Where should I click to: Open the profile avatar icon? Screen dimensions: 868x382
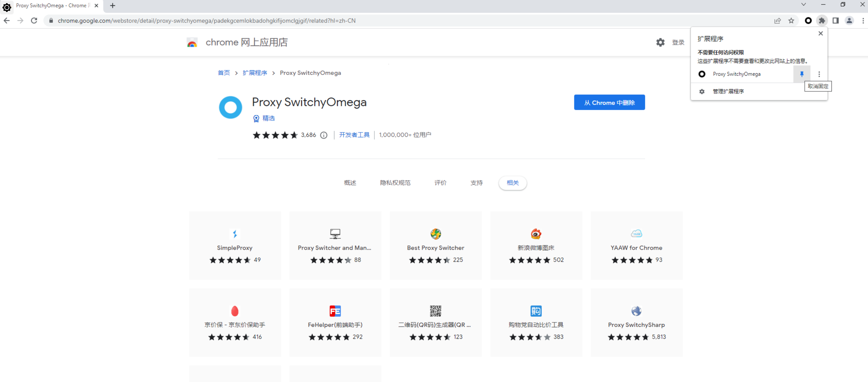tap(849, 21)
